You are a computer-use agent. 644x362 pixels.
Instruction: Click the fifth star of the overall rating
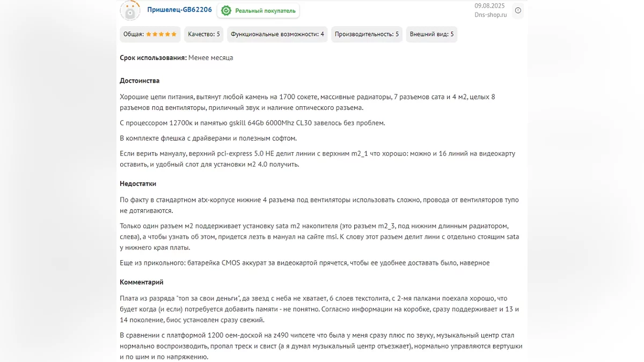point(174,34)
